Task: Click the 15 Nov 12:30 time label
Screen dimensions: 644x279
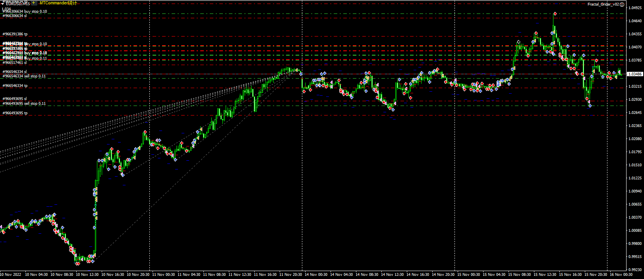Action: coord(545,275)
